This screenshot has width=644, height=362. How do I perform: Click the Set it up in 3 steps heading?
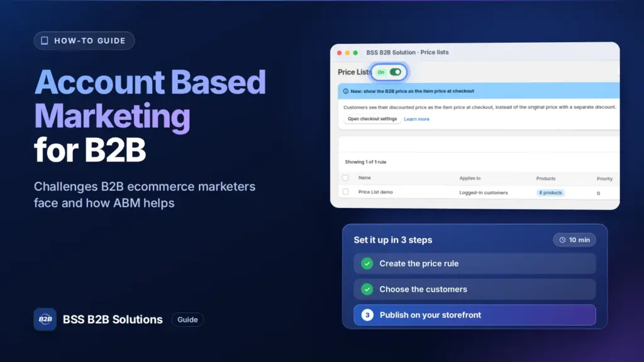pos(393,239)
